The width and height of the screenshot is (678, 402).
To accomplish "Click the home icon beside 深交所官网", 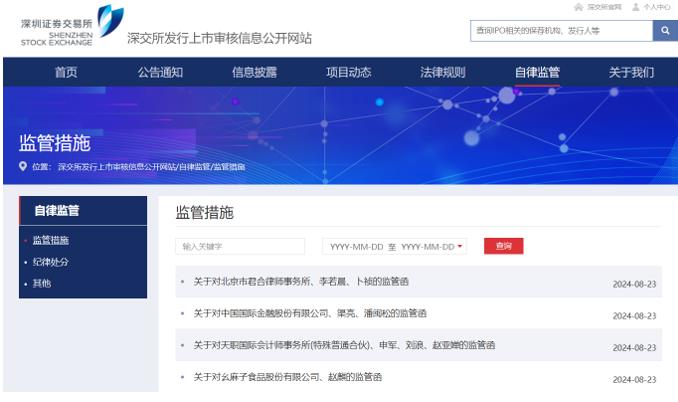I will (x=579, y=7).
